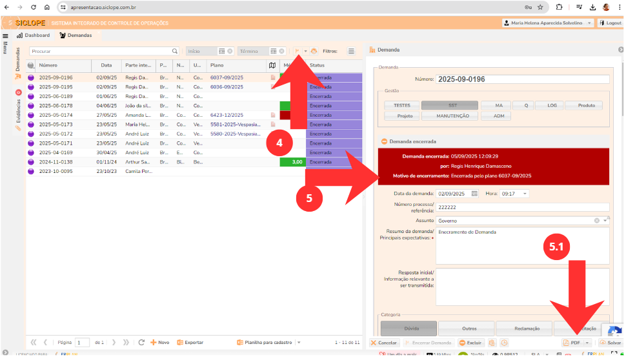Select the Reclamação category
This screenshot has width=626, height=364.
tap(525, 329)
